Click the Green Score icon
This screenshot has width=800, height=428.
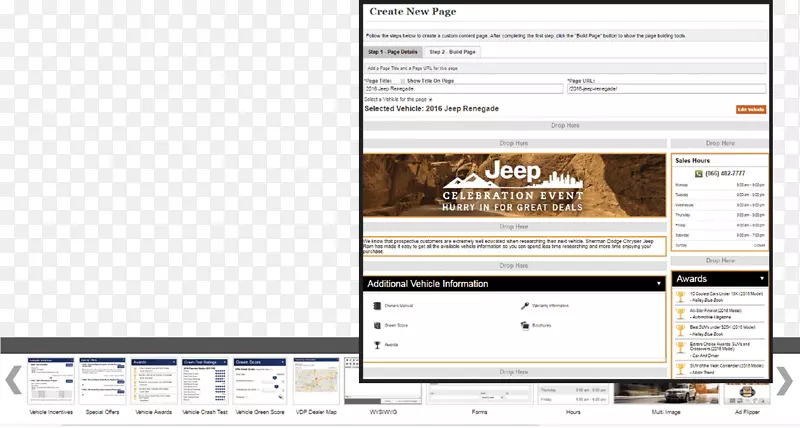[x=377, y=325]
